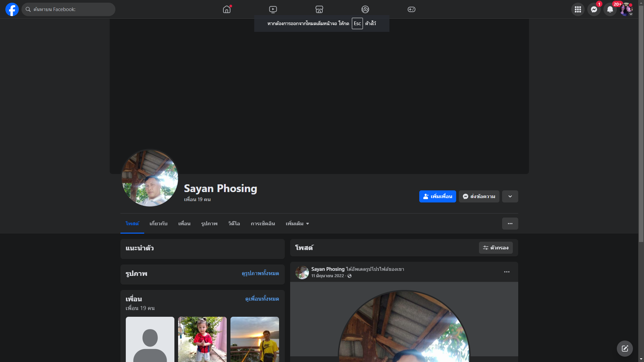Open the Marketplace icon
Viewport: 644px width, 362px height.
pos(319,9)
